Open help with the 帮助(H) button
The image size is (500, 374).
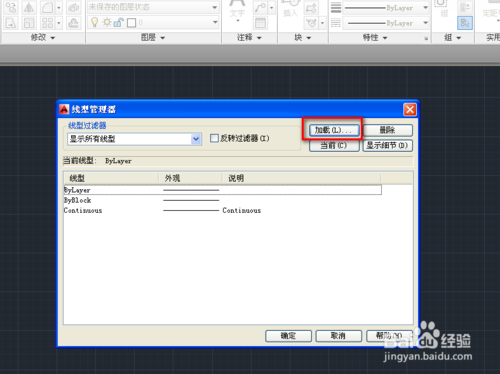[x=389, y=336]
